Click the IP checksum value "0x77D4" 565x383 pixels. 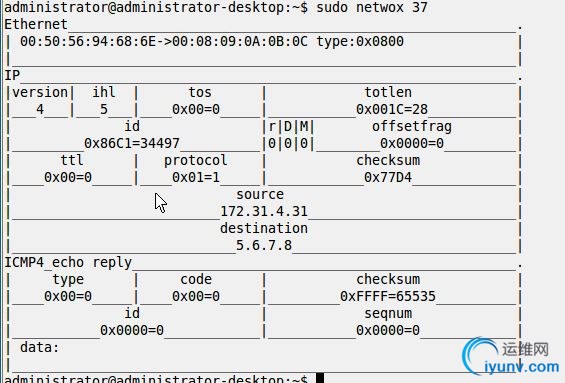point(388,177)
